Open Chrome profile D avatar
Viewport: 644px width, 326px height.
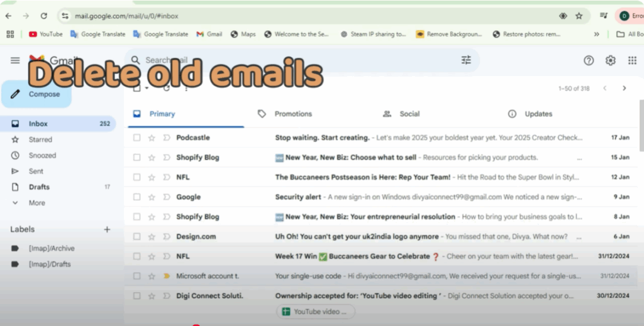[625, 16]
